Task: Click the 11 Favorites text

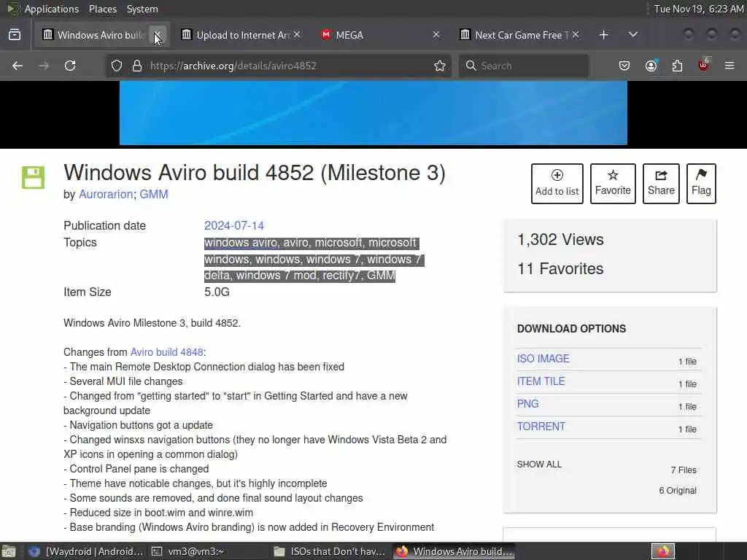Action: [x=560, y=268]
